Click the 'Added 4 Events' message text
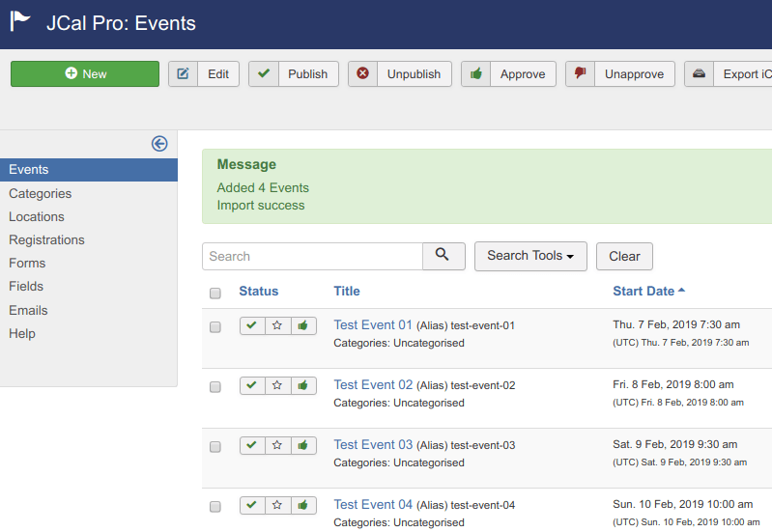 point(263,187)
